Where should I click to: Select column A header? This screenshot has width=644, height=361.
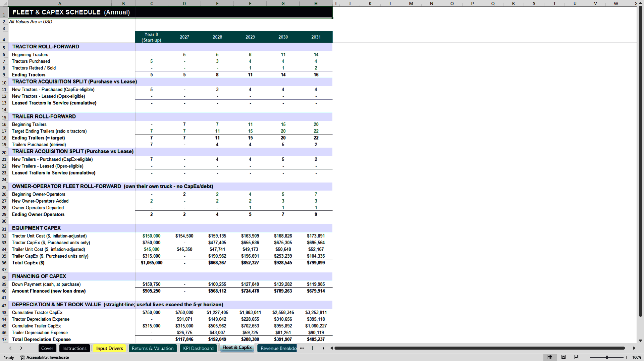tap(60, 3)
